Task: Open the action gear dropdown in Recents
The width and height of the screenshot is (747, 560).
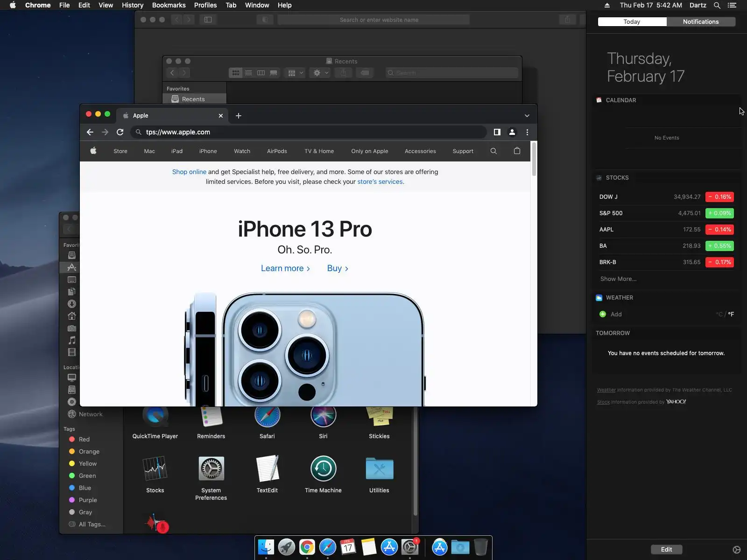Action: coord(321,73)
